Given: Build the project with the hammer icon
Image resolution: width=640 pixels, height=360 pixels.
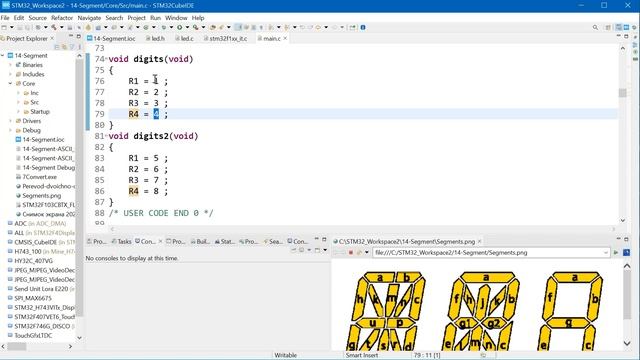Looking at the screenshot, I should [x=53, y=27].
